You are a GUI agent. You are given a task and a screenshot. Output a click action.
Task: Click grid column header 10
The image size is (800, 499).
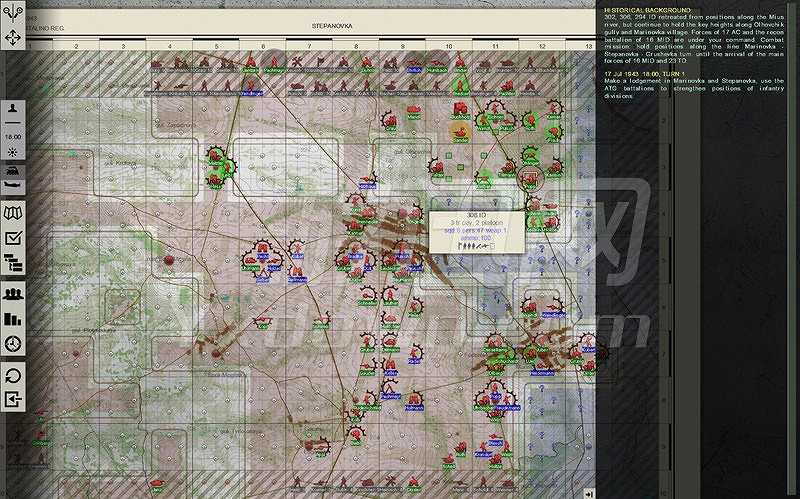click(x=449, y=46)
